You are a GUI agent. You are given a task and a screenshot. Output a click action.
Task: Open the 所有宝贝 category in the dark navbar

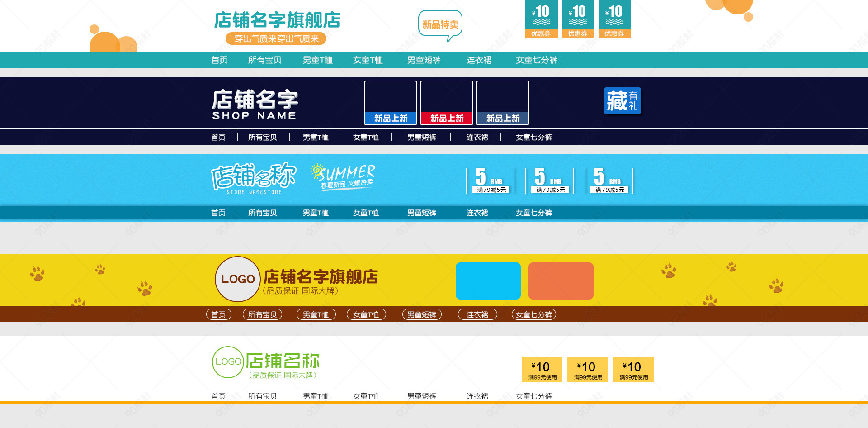coord(264,137)
